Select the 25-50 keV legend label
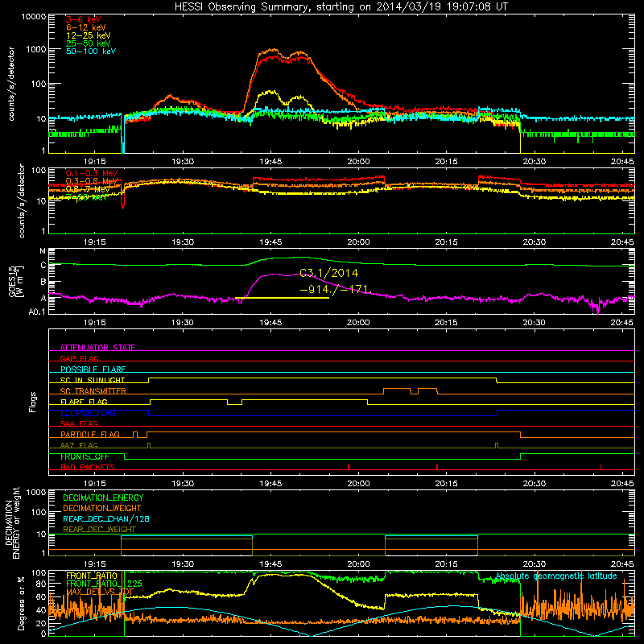This screenshot has width=644, height=644. 89,43
